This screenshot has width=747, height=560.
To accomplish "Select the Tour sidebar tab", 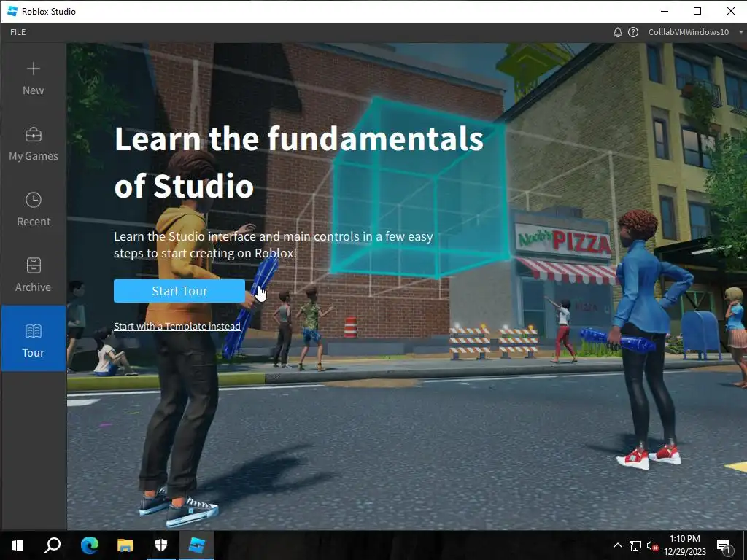I will [34, 338].
